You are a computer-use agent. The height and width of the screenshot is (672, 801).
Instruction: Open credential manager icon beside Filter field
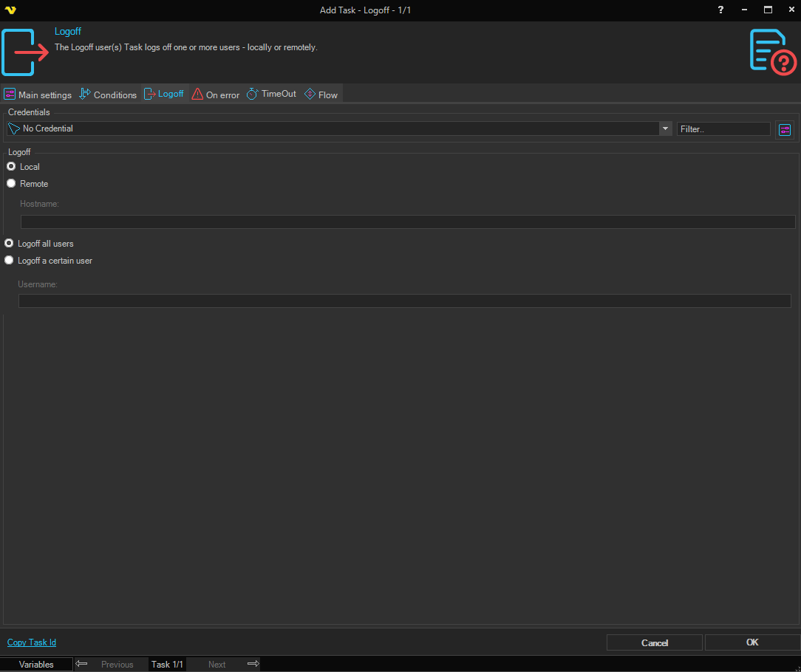click(784, 129)
